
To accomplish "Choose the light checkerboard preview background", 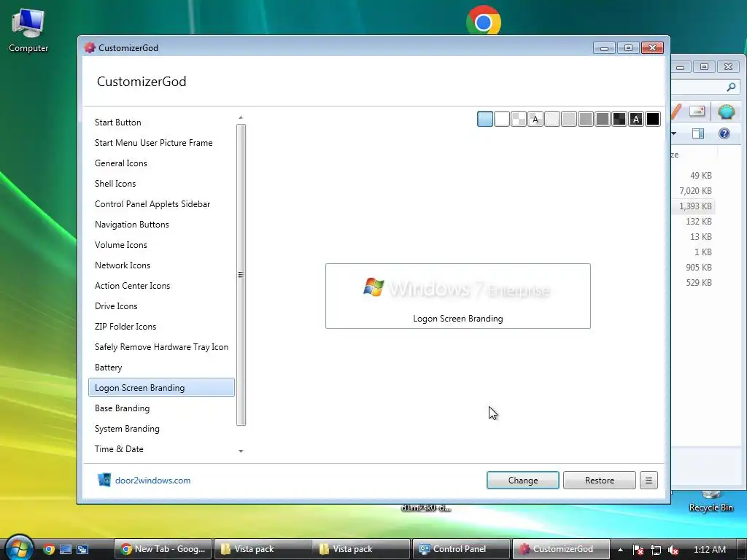I will 519,119.
